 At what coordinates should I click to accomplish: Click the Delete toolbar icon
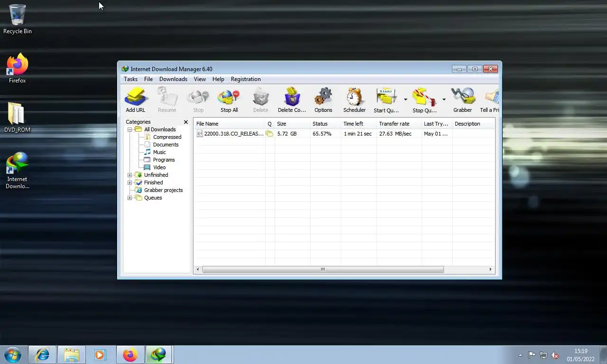coord(260,100)
